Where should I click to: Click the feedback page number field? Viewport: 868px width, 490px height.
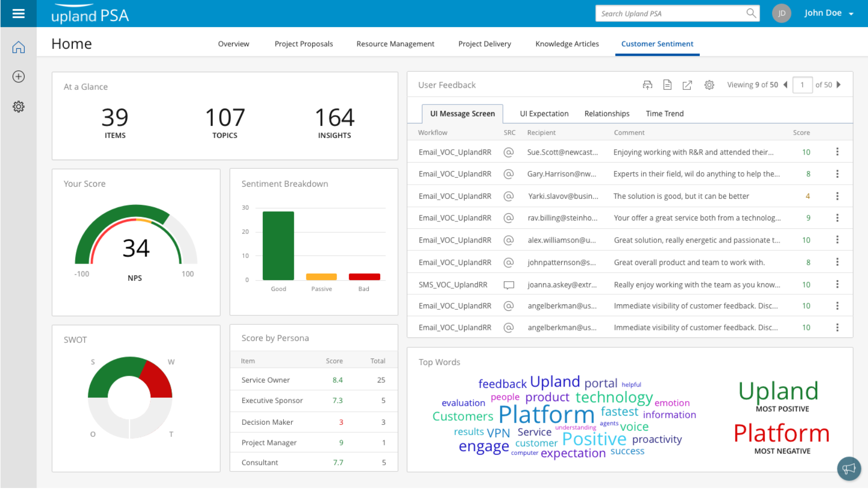(802, 85)
